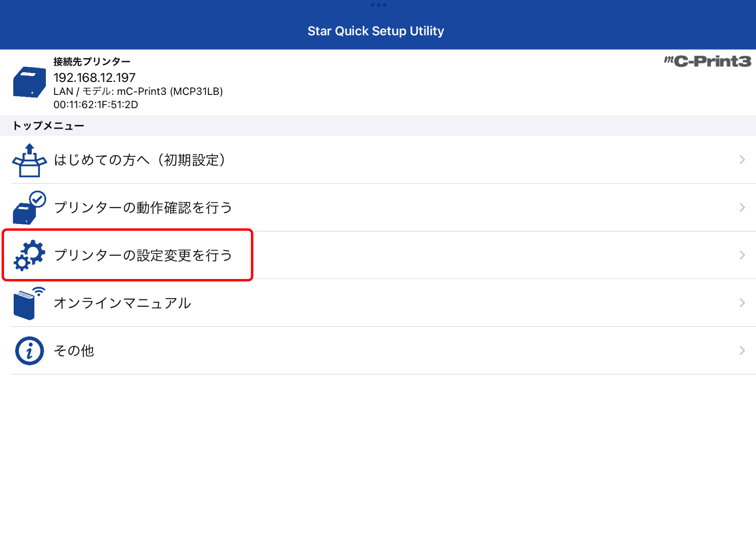
Task: Expand chevron on the その他 row
Action: 742,351
